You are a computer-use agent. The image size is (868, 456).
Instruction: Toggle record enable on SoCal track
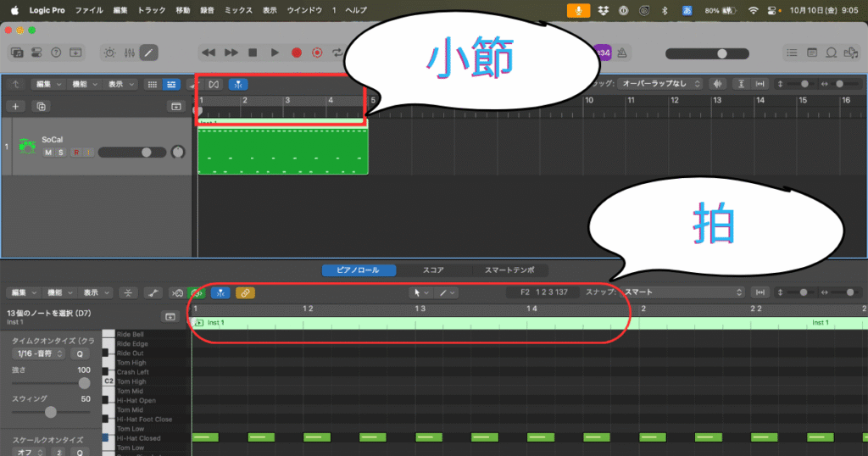tap(75, 153)
